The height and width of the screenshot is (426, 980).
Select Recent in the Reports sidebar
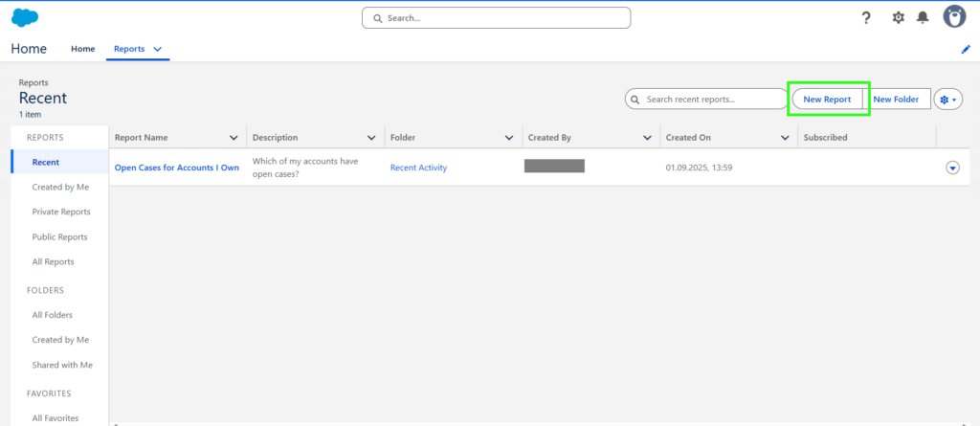(x=60, y=162)
